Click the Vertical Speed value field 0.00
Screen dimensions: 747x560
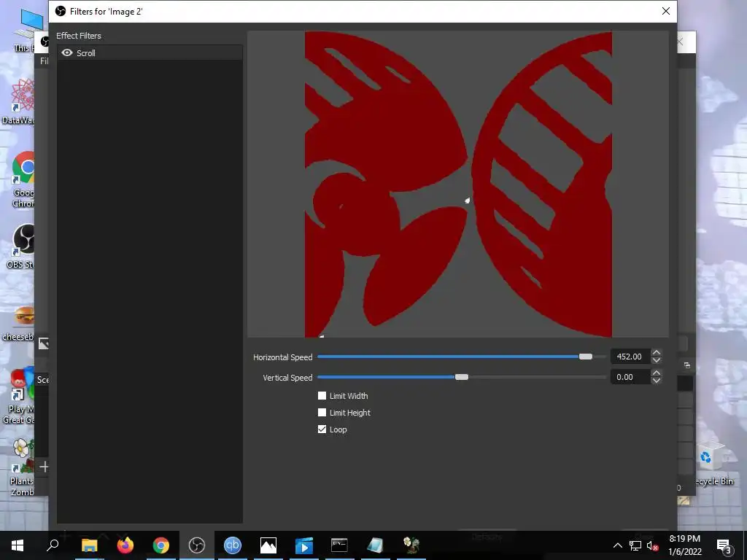(x=630, y=377)
